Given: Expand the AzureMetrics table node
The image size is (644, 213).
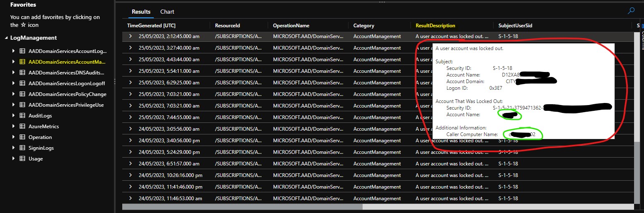Looking at the screenshot, I should 14,126.
